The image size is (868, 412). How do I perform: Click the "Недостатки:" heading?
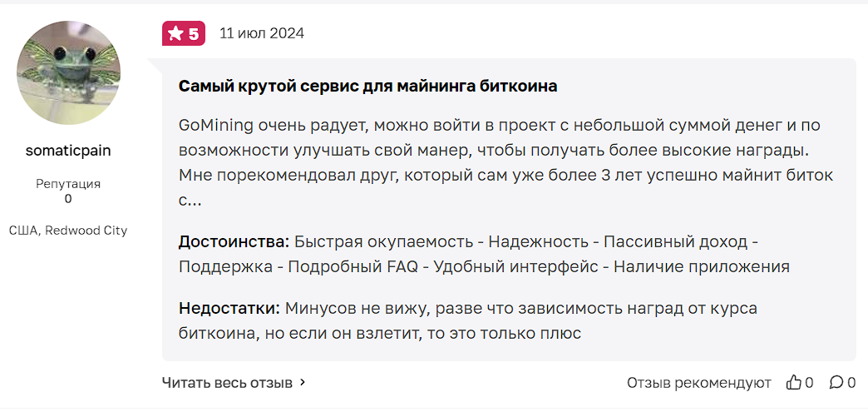click(229, 309)
